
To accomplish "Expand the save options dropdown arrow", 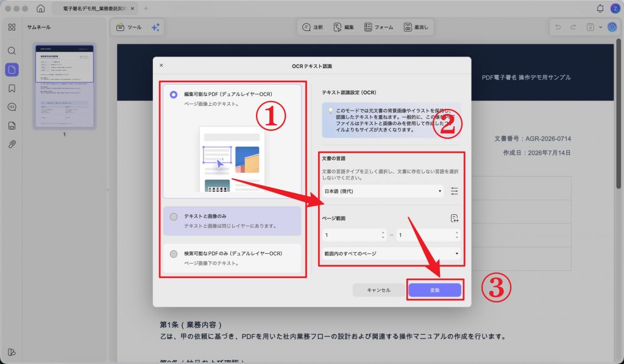I will coord(600,27).
